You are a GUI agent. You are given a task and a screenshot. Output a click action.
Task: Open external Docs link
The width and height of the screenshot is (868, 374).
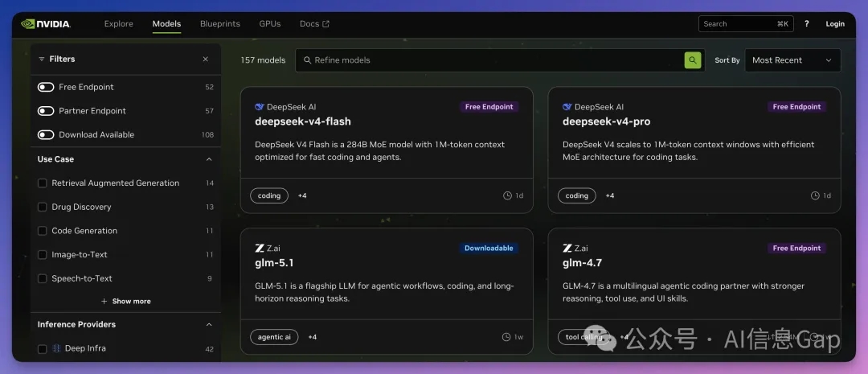(314, 24)
